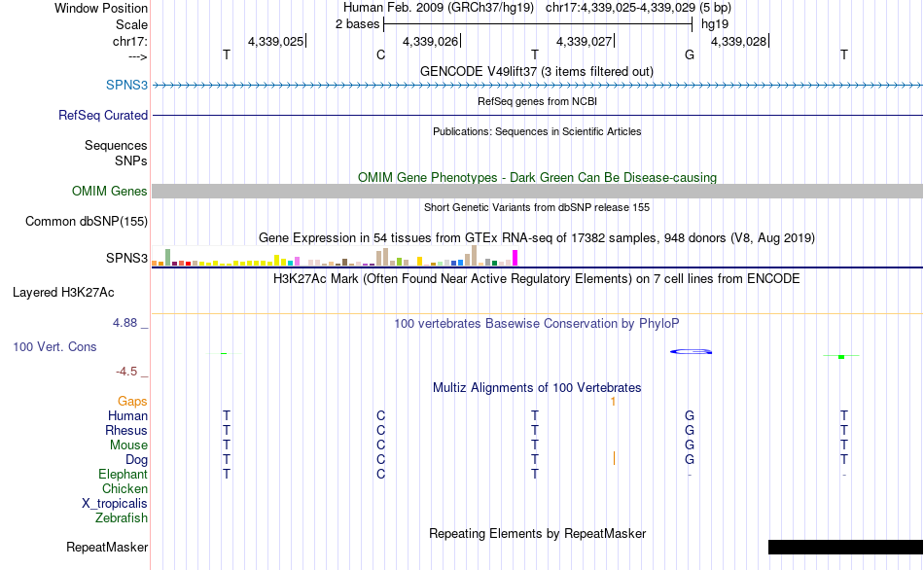Click the Window Position label

point(101,8)
